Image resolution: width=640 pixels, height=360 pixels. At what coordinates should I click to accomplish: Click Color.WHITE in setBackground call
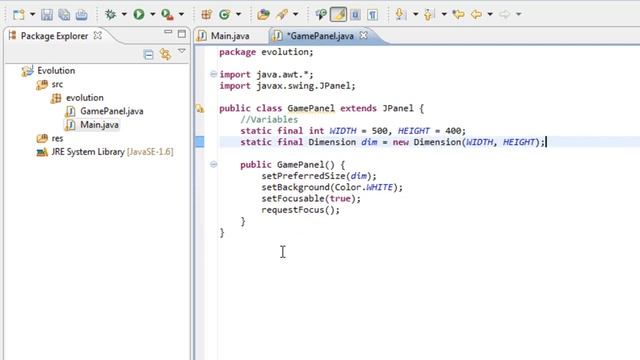pyautogui.click(x=364, y=187)
